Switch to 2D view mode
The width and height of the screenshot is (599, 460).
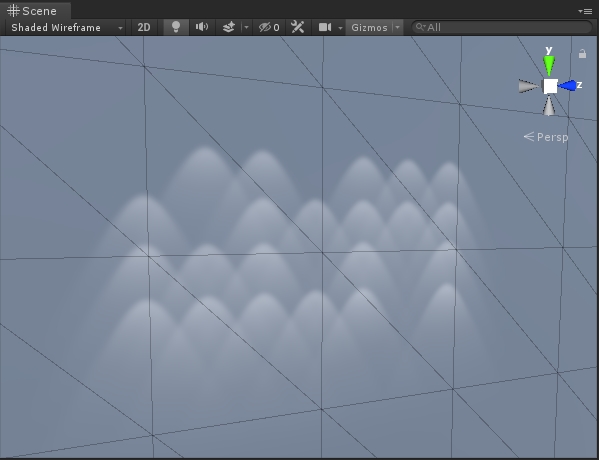click(x=144, y=28)
